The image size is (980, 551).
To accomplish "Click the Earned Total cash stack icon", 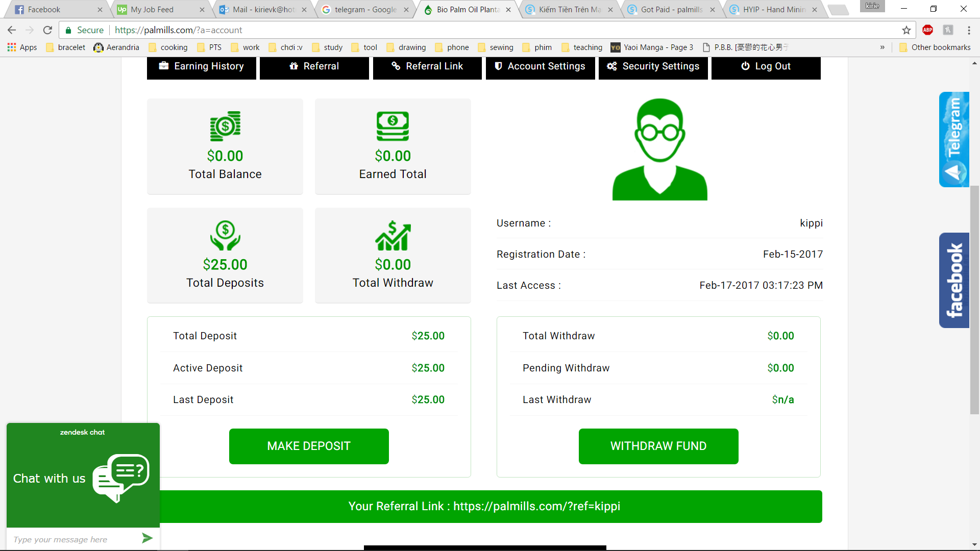I will click(x=393, y=126).
